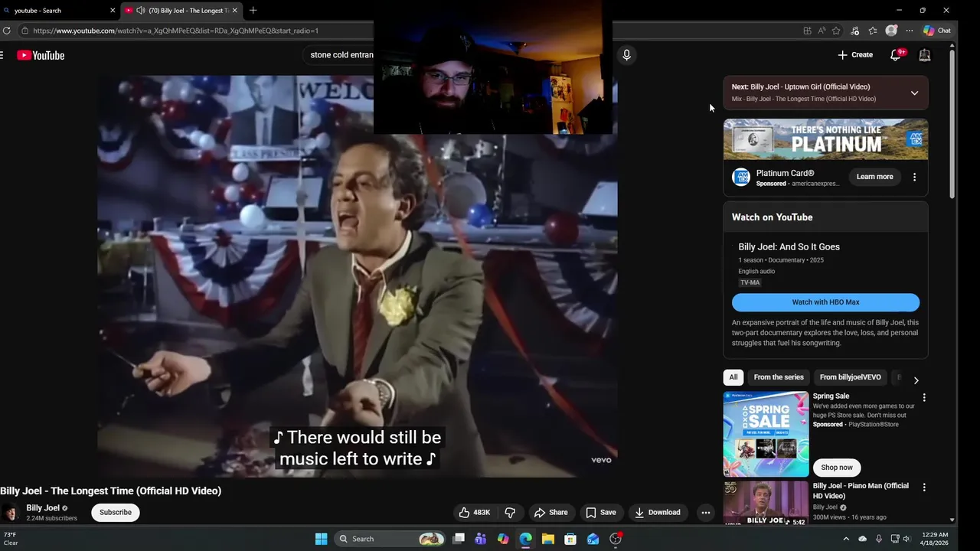Image resolution: width=980 pixels, height=551 pixels.
Task: Open the Billy Joel channel avatar
Action: coord(11,513)
